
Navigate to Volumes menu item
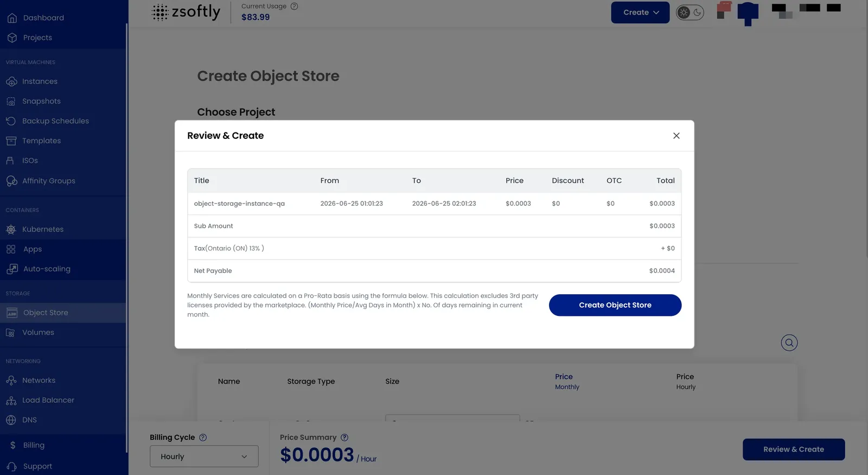pos(38,333)
